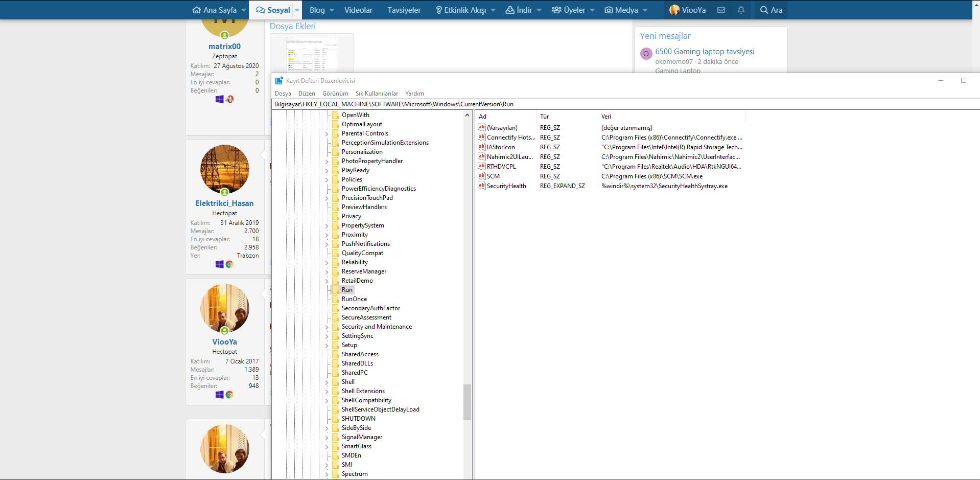Click the tree pane vertical scrollbar thumb

tap(467, 402)
